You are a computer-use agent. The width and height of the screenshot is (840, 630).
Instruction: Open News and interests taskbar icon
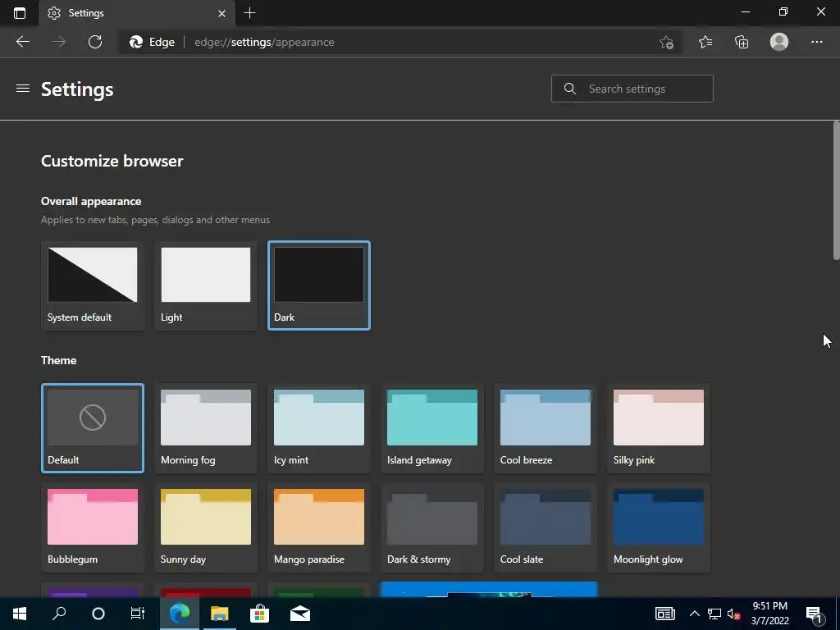[x=664, y=614]
